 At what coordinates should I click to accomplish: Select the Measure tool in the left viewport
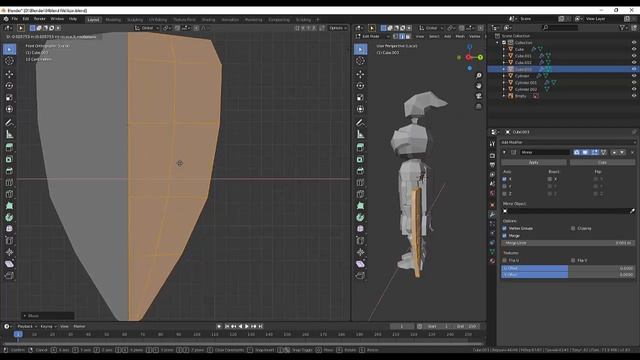[9, 134]
